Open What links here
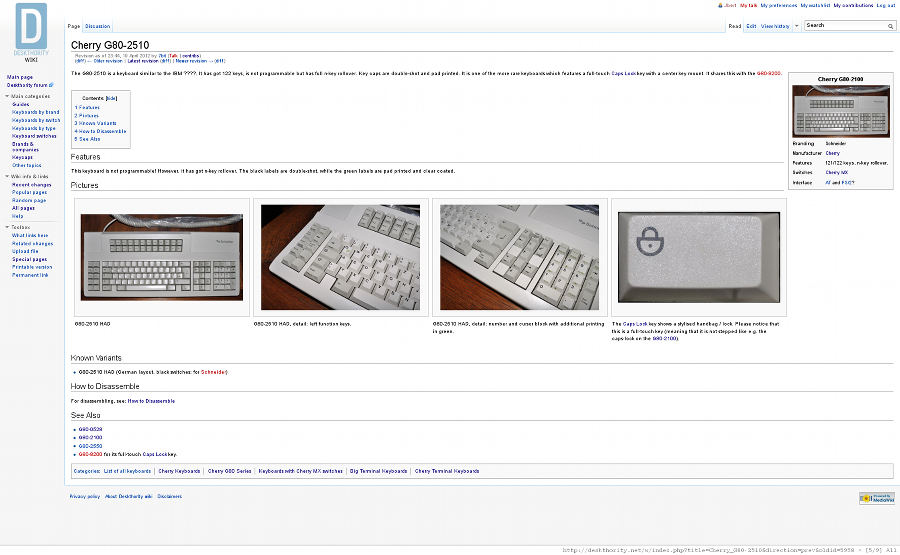 point(30,235)
